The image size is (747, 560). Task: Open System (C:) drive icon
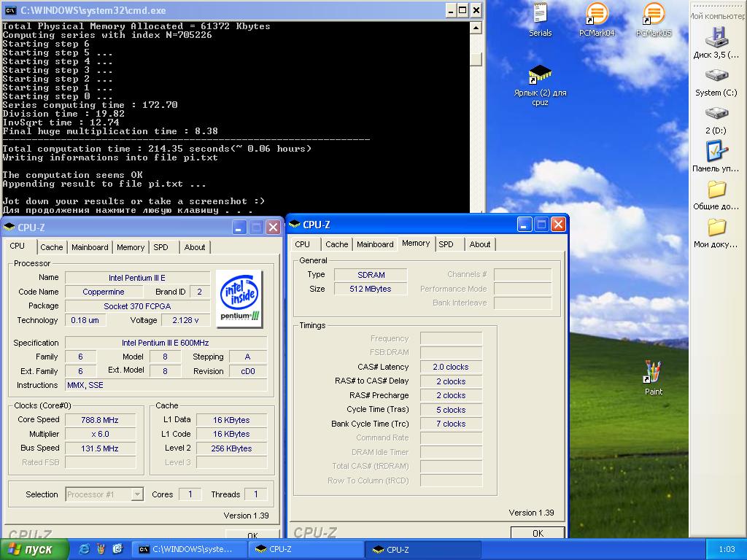click(x=716, y=82)
